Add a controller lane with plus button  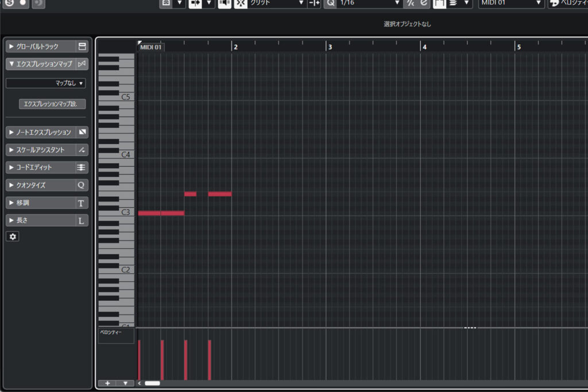click(x=107, y=383)
